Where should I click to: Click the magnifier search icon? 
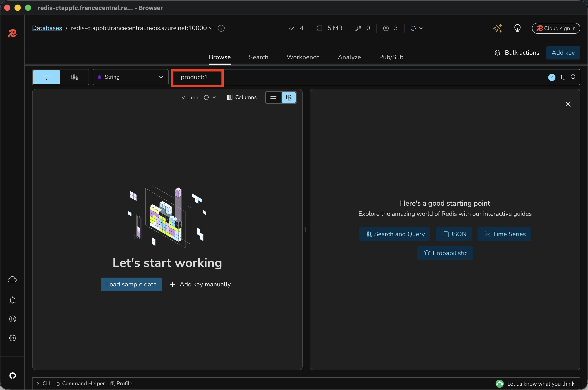click(573, 77)
